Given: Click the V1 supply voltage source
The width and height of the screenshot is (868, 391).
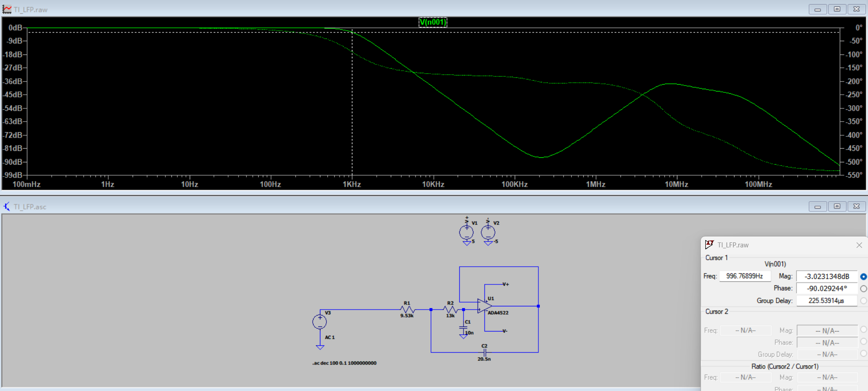Looking at the screenshot, I should pos(466,232).
